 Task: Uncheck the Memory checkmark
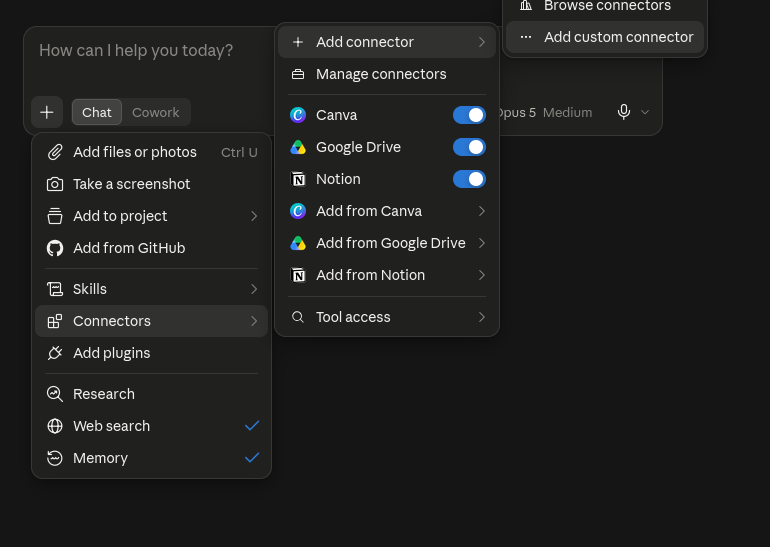(252, 458)
